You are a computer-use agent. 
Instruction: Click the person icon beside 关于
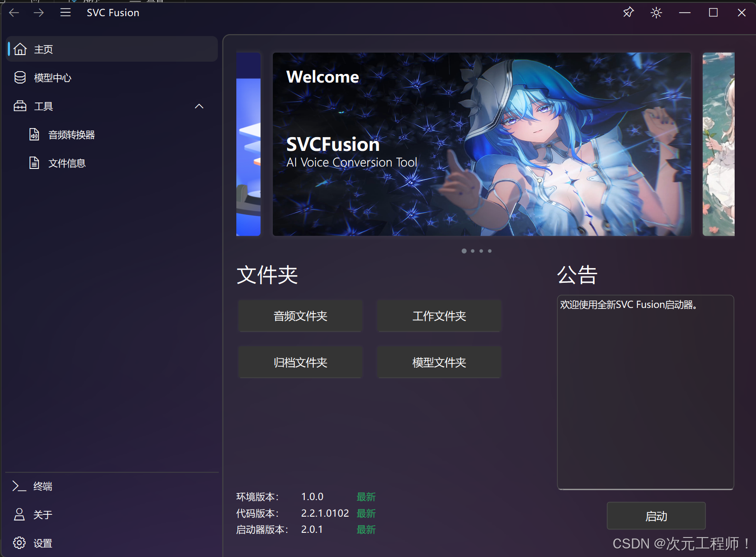pos(19,514)
